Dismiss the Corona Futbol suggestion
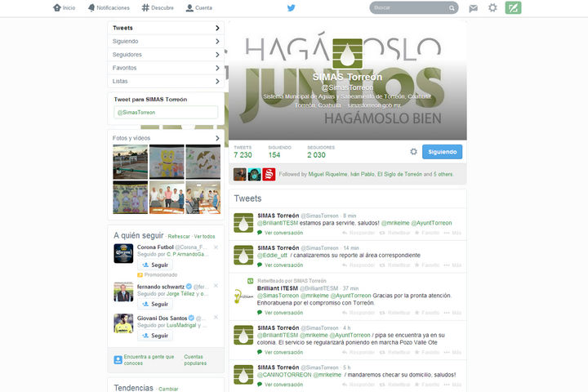This screenshot has width=588, height=392. pos(216,247)
